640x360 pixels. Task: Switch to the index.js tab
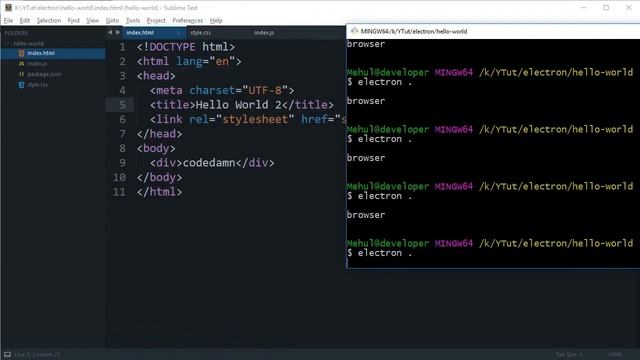[264, 33]
